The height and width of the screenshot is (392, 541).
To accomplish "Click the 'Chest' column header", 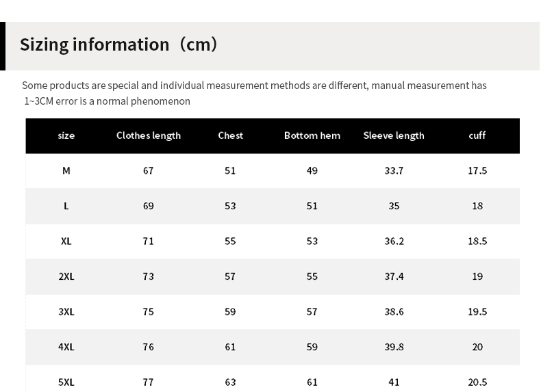I will (x=230, y=135).
